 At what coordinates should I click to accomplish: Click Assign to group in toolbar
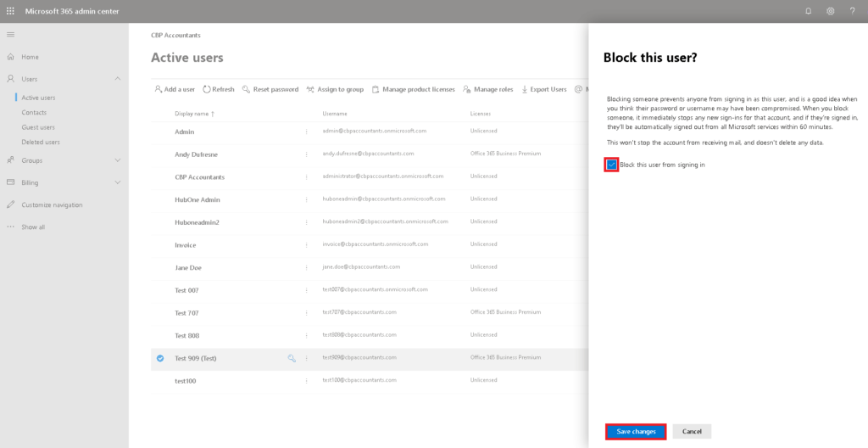(335, 89)
